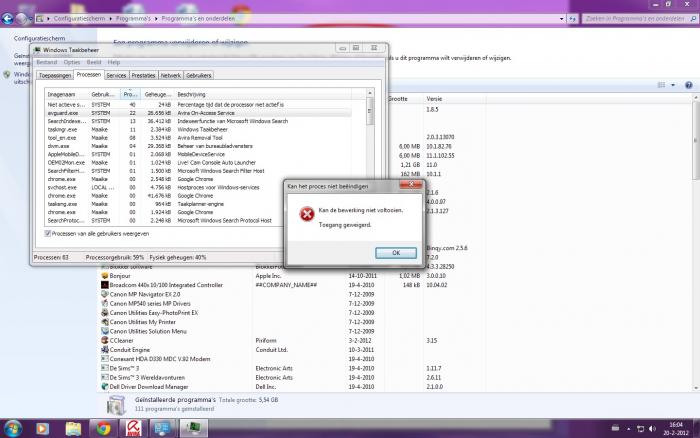Open the Bestand menu in Taakbeheer
700x438 pixels.
click(47, 62)
